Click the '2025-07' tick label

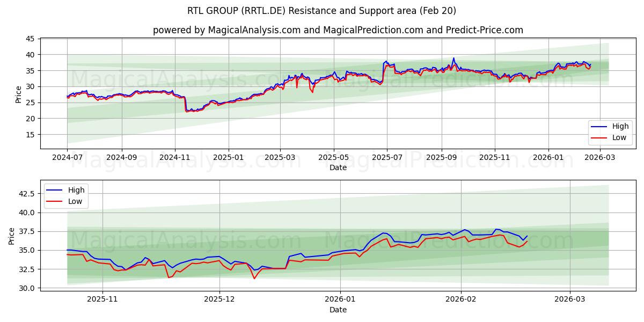pyautogui.click(x=387, y=158)
